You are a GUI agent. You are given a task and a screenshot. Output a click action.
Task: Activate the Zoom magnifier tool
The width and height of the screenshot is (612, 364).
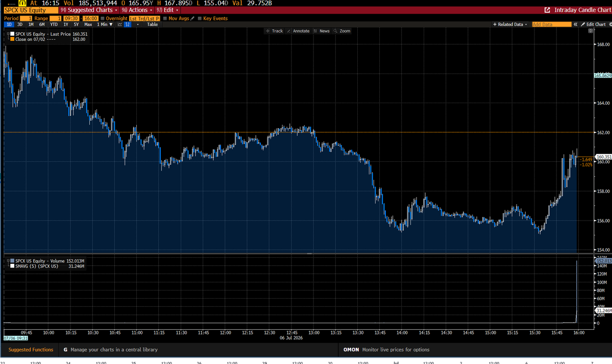click(342, 31)
